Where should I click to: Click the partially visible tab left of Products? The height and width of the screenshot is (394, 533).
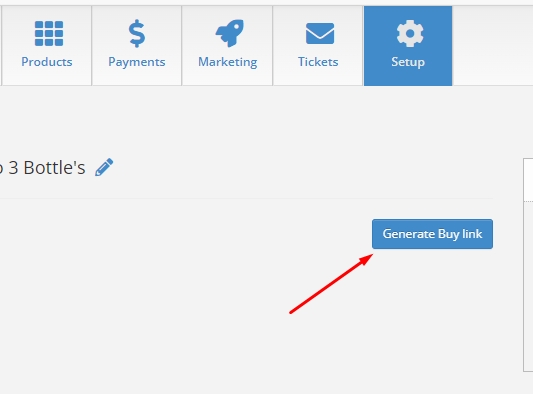tap(1, 46)
